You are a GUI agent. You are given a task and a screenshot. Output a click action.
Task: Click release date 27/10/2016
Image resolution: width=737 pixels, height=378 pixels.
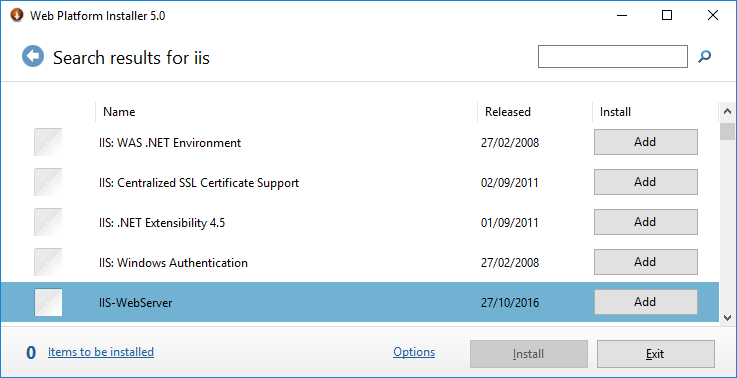pyautogui.click(x=510, y=303)
